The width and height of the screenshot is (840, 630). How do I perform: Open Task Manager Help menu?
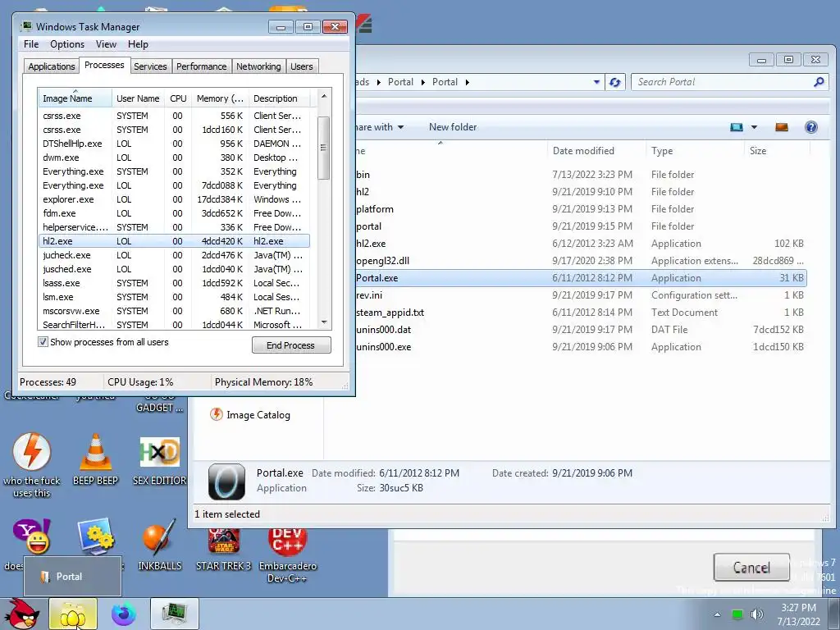138,44
